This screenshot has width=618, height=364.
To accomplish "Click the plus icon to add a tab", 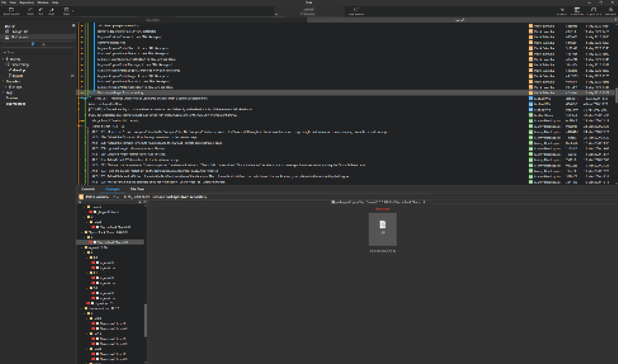I will tap(615, 20).
